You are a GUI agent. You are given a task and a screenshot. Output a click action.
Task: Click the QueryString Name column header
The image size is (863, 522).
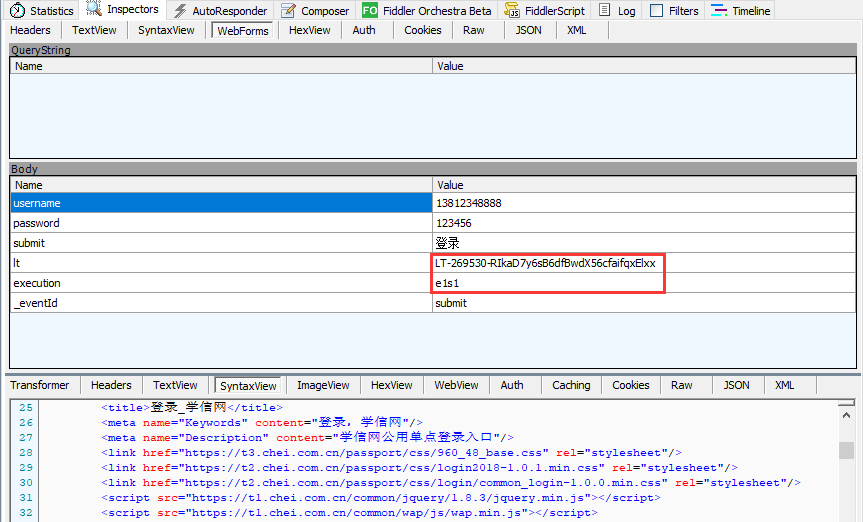(x=221, y=66)
